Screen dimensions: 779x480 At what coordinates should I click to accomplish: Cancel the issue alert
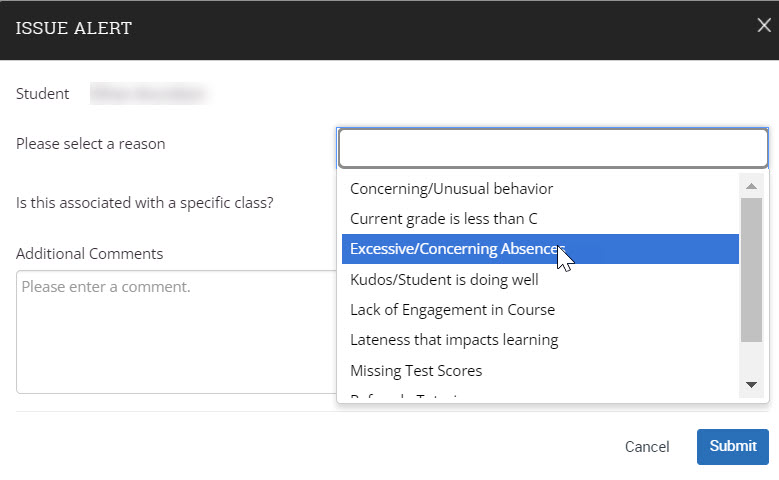[x=647, y=447]
